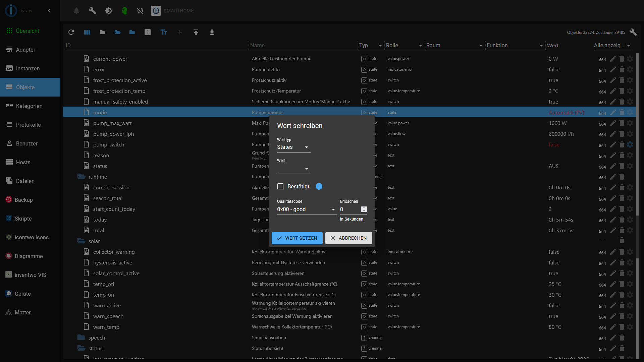Mute sounds using crossed speaker icon
This screenshot has height=362, width=644.
click(x=140, y=11)
